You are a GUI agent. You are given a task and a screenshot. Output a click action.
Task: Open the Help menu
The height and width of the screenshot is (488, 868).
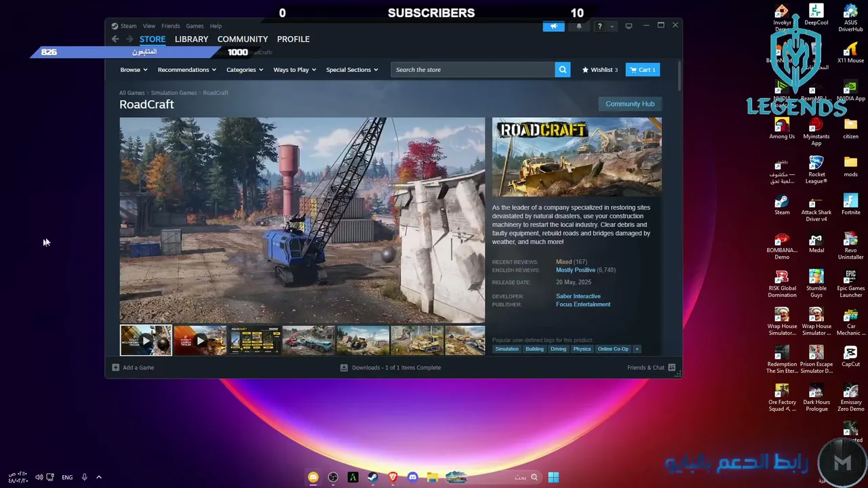tap(216, 26)
